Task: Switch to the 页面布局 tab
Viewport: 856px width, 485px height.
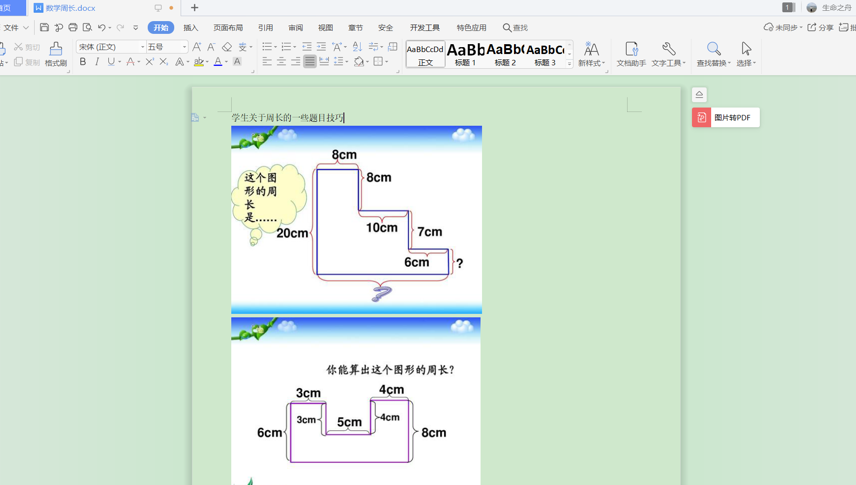Action: [228, 27]
